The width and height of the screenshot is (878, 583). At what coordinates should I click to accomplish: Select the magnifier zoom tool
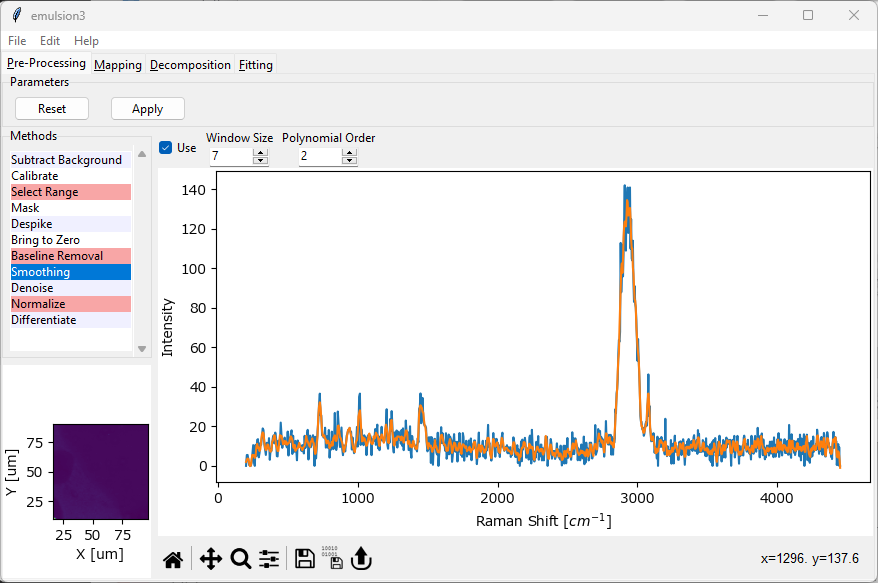[x=240, y=560]
